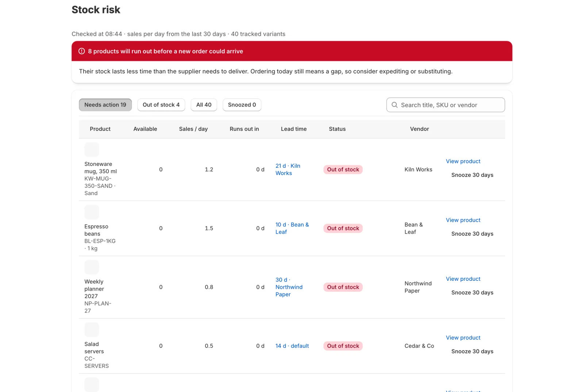584x392 pixels.
Task: Click the search magnifier icon
Action: pos(395,105)
